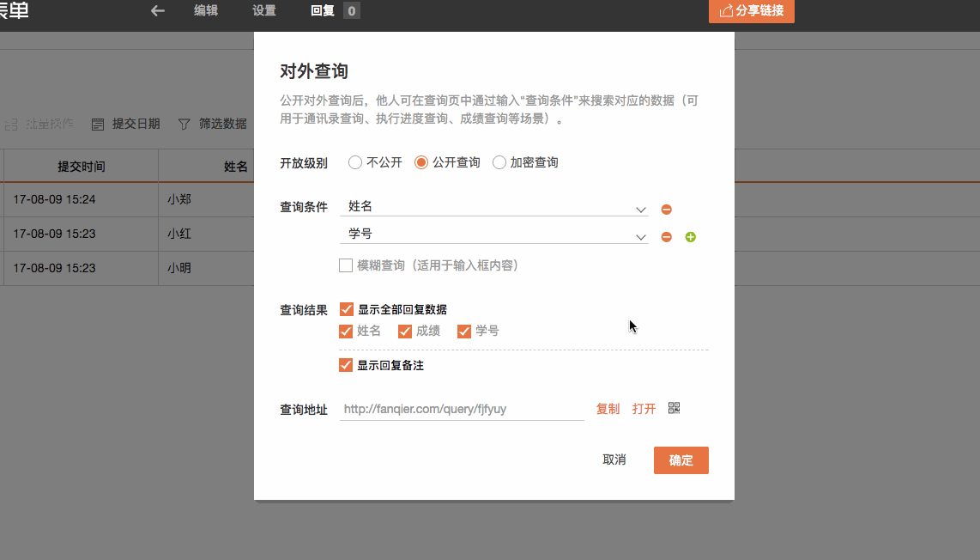
Task: Select the 不公开 radio option
Action: point(355,162)
